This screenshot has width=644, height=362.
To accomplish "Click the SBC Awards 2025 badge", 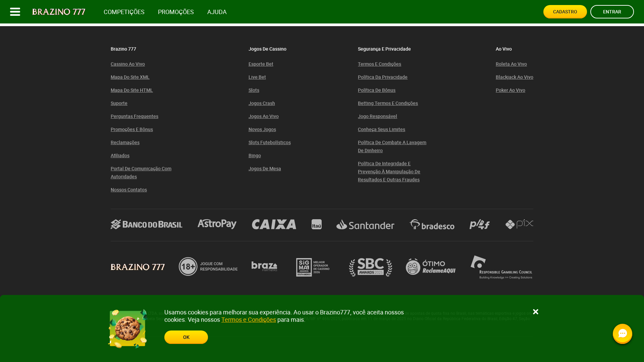I will [x=371, y=267].
